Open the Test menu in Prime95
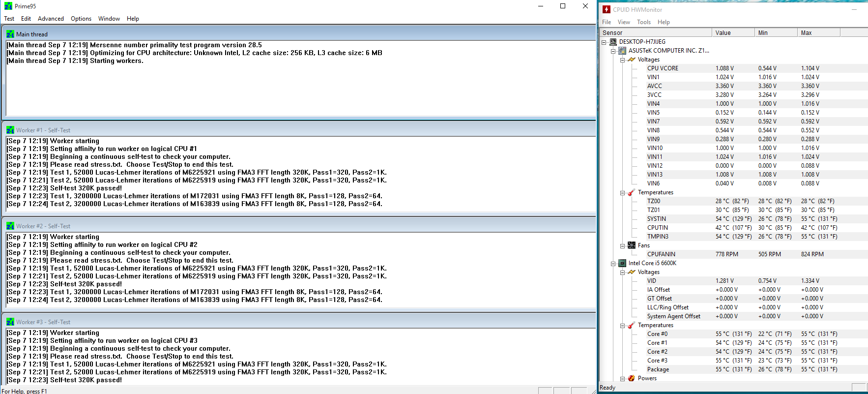 [9, 19]
